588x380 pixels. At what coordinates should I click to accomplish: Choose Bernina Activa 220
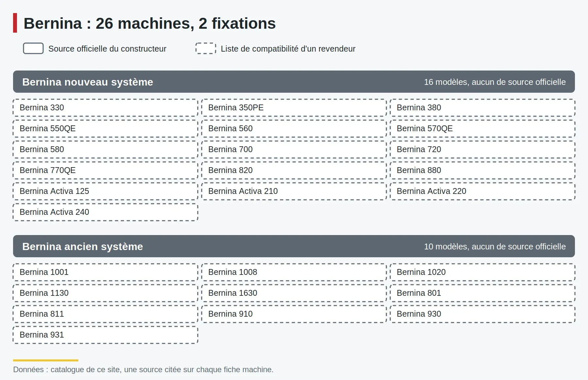point(482,191)
